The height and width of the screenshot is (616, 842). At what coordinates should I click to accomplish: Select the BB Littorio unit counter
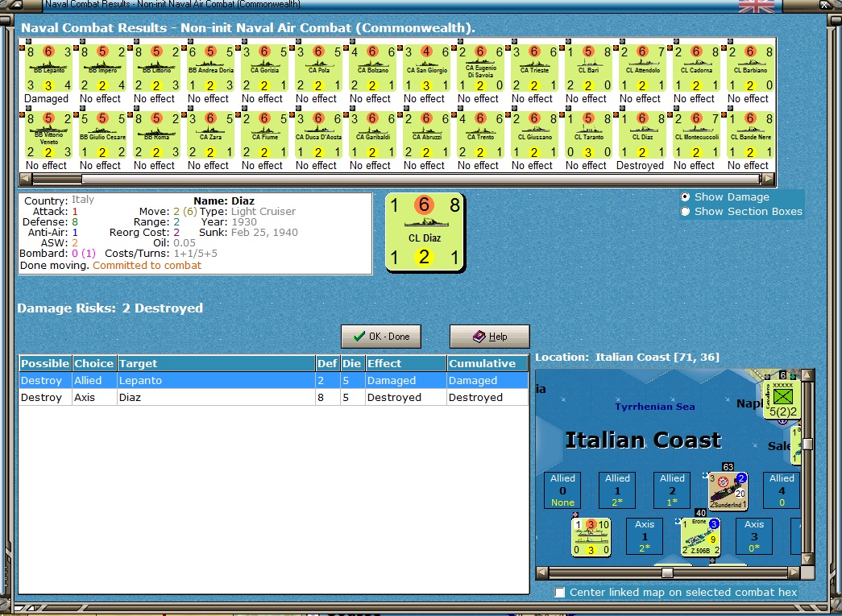click(x=156, y=68)
